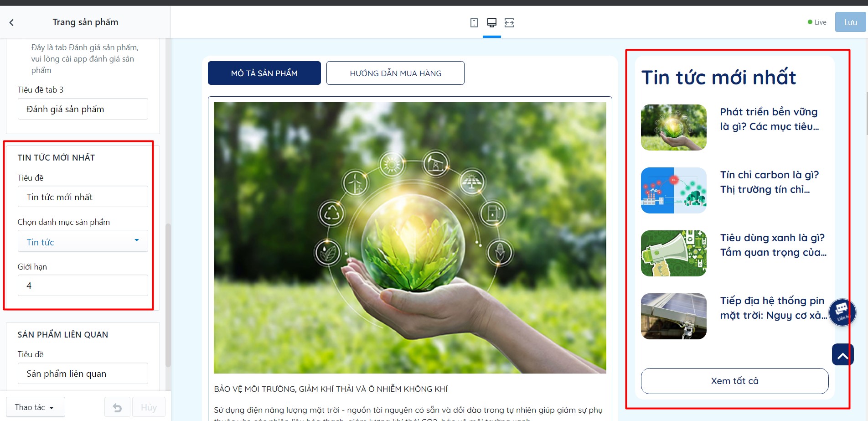This screenshot has height=421, width=868.
Task: Save changes with the Lưu button
Action: tap(850, 22)
